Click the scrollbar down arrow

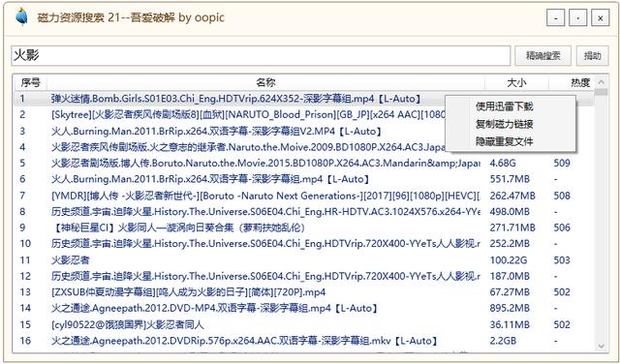click(601, 347)
